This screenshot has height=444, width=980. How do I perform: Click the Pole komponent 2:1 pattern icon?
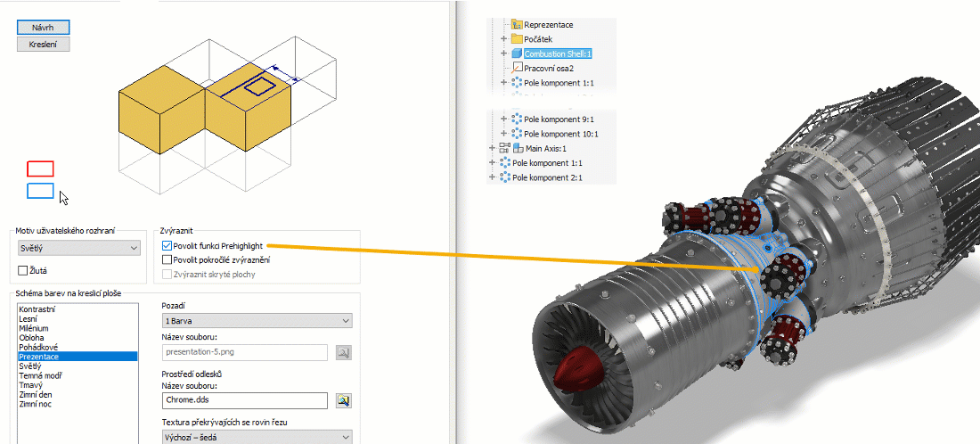tap(505, 177)
